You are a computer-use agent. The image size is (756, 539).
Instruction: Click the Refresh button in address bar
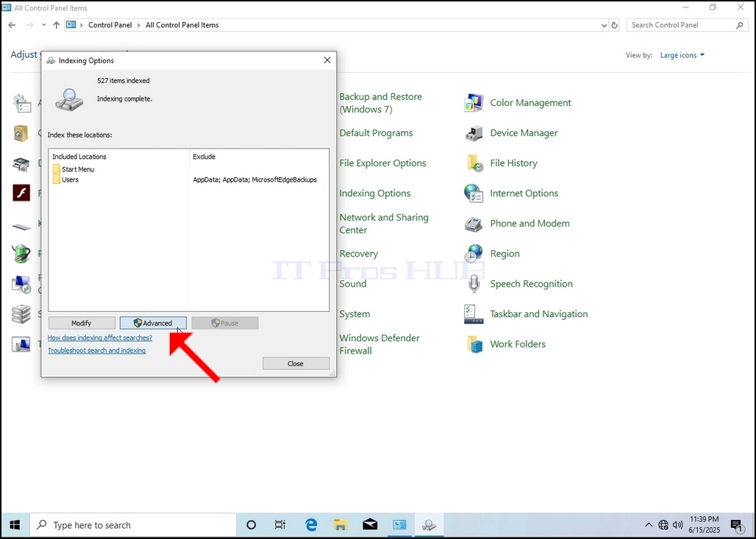[614, 26]
